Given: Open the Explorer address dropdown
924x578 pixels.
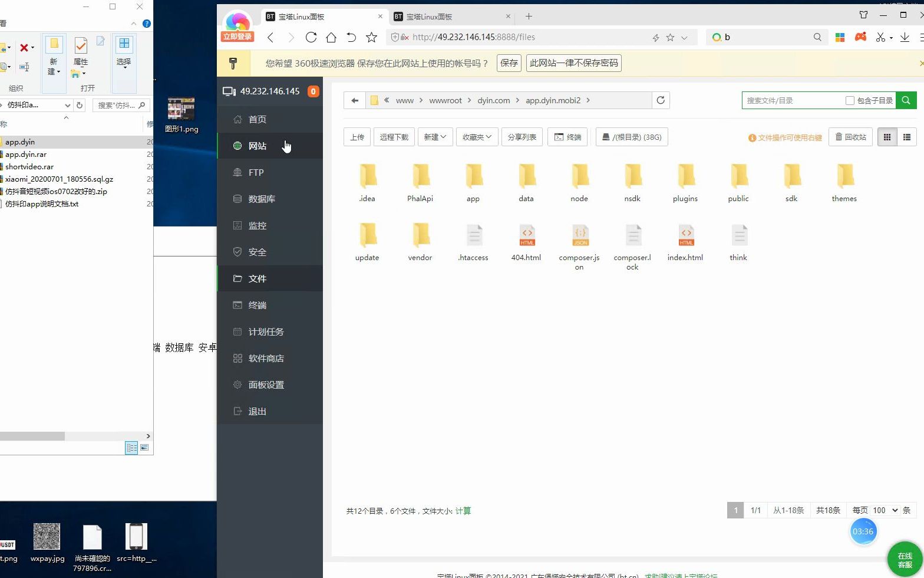Looking at the screenshot, I should coord(67,106).
